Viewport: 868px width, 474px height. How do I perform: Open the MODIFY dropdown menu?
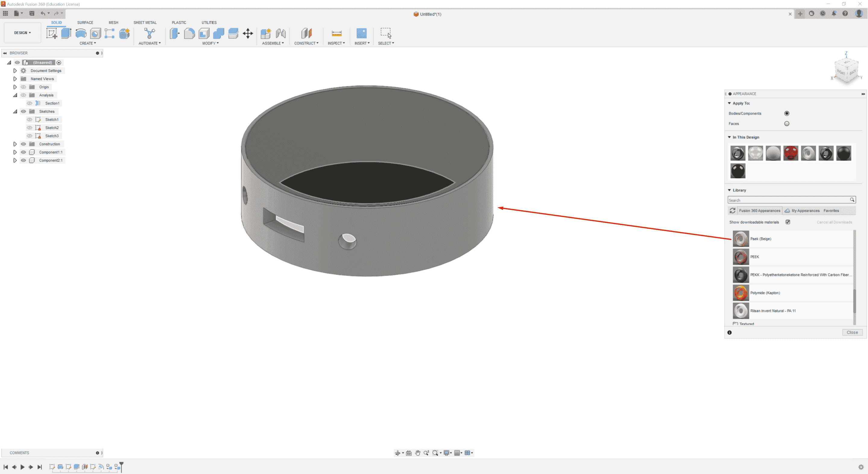click(210, 43)
